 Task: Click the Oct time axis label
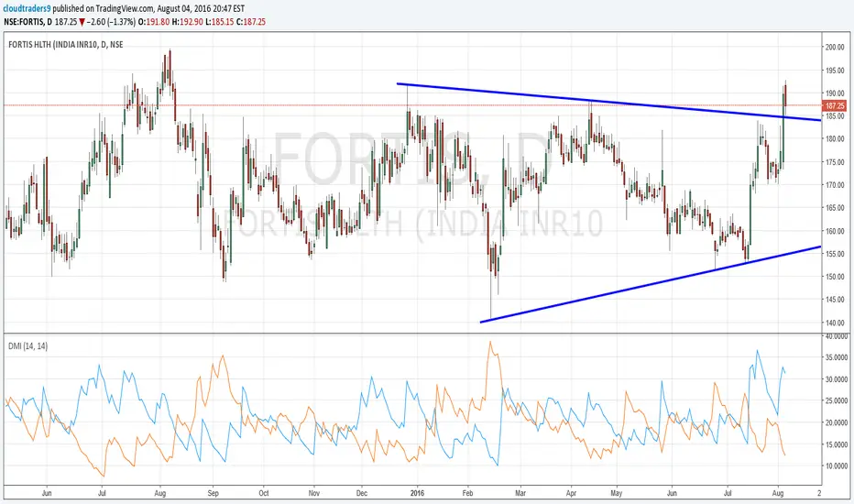pyautogui.click(x=264, y=493)
